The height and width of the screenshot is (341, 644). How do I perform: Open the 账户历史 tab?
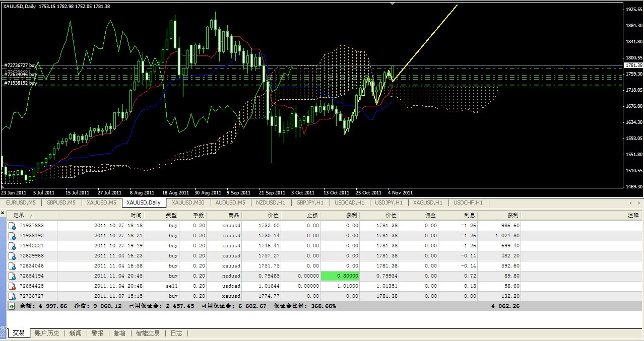pos(46,333)
